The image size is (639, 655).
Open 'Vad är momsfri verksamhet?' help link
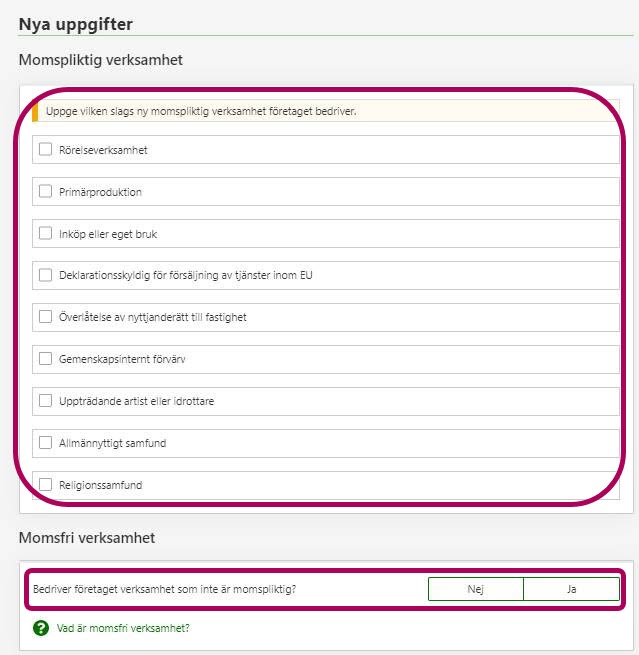pos(123,628)
